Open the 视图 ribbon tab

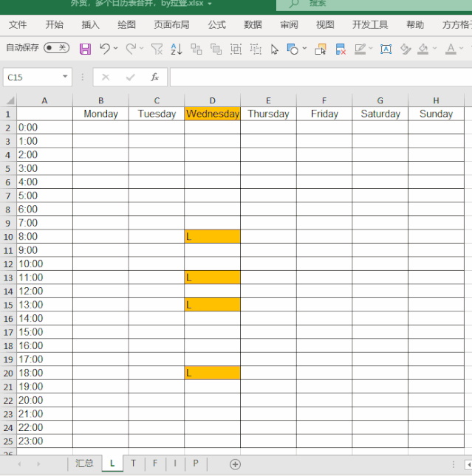click(325, 24)
